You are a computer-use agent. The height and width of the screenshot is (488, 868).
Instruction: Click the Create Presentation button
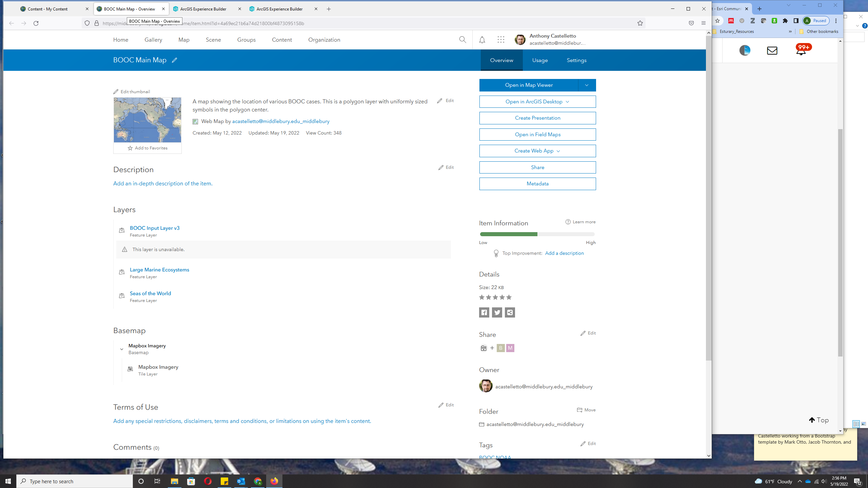click(x=537, y=118)
